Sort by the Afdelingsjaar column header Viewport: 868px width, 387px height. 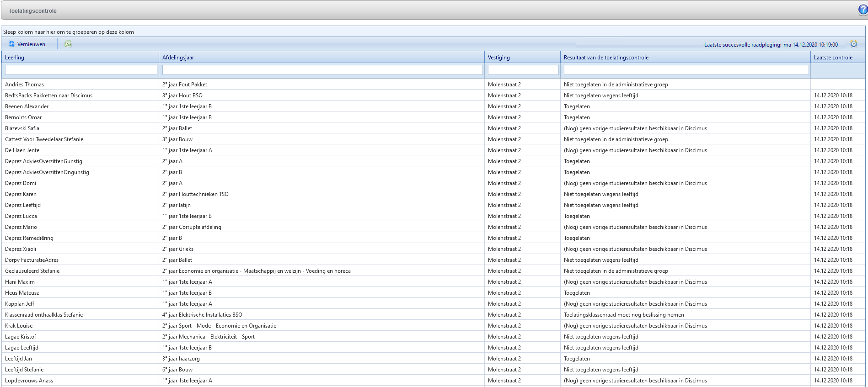tap(322, 57)
